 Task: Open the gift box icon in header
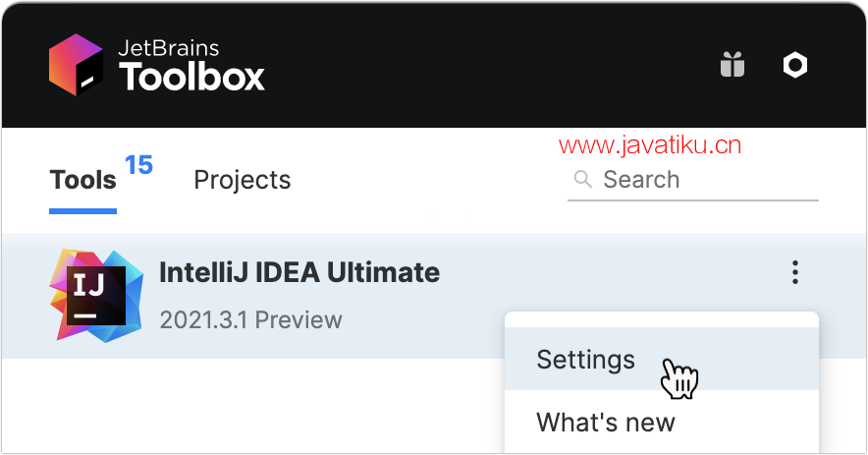click(732, 65)
